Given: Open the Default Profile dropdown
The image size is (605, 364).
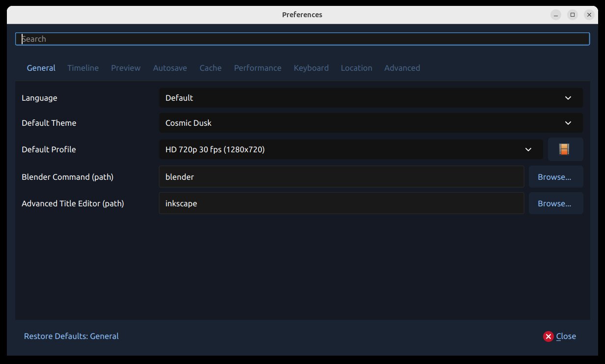Looking at the screenshot, I should [x=350, y=149].
